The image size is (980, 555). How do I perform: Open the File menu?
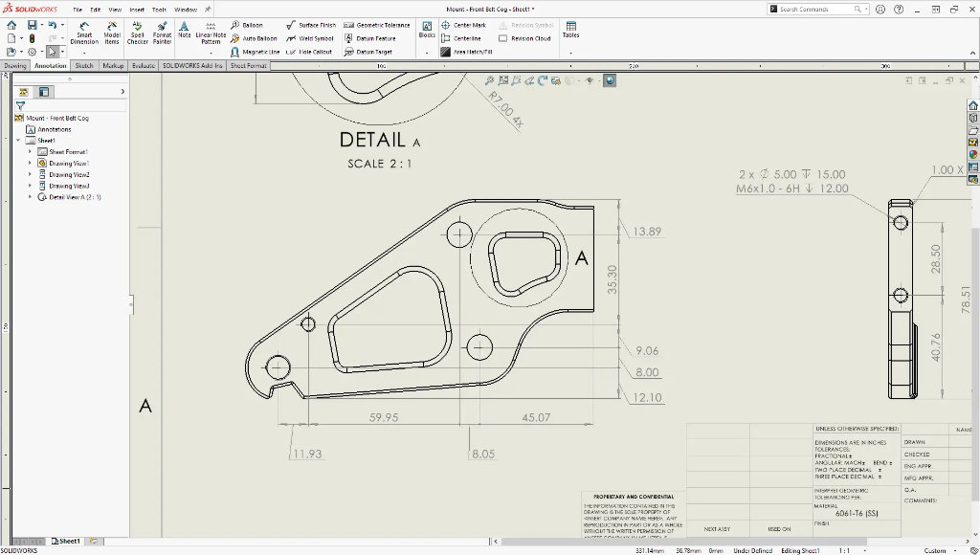(78, 10)
